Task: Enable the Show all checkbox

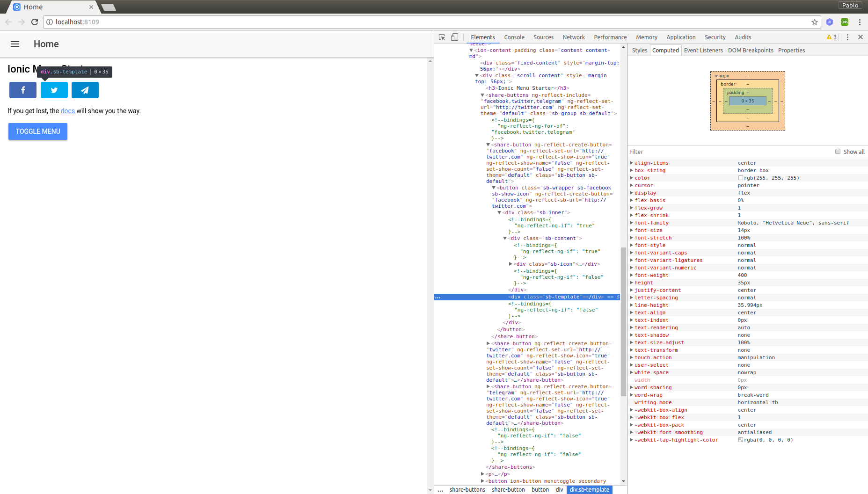Action: [838, 152]
